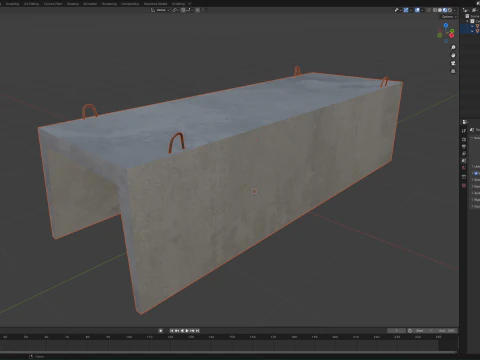Open the Animation workspace tab
Viewport: 480px width, 360px height.
tap(90, 4)
